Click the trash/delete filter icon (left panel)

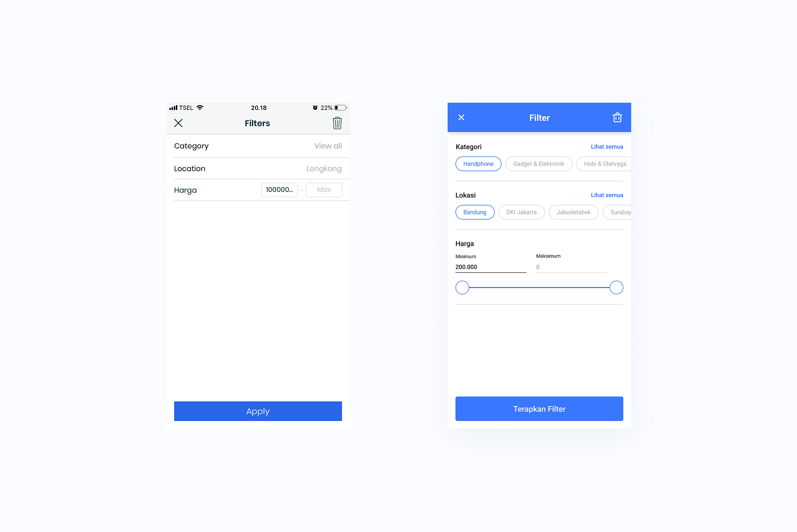(337, 123)
